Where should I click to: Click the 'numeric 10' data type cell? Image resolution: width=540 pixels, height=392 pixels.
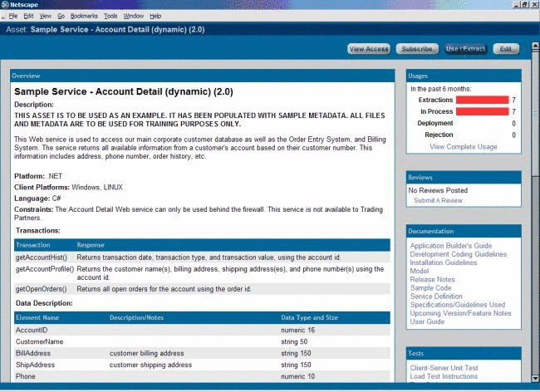coord(297,376)
